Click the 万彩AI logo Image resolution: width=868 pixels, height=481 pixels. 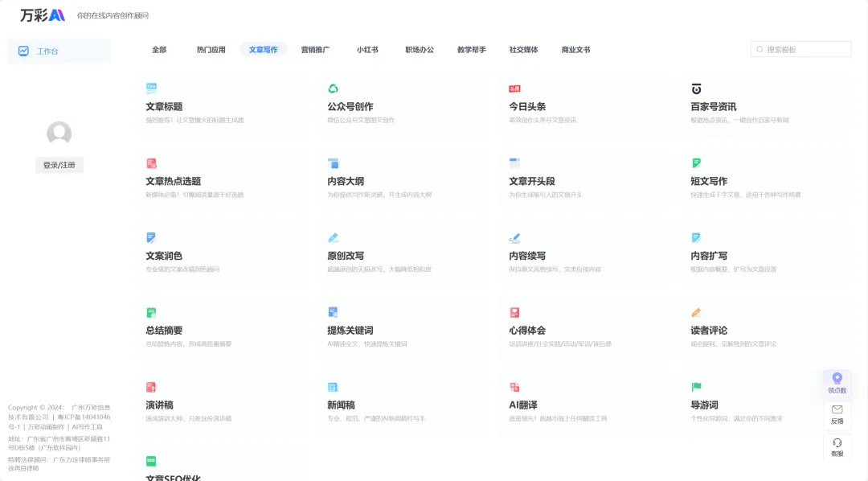tap(43, 15)
